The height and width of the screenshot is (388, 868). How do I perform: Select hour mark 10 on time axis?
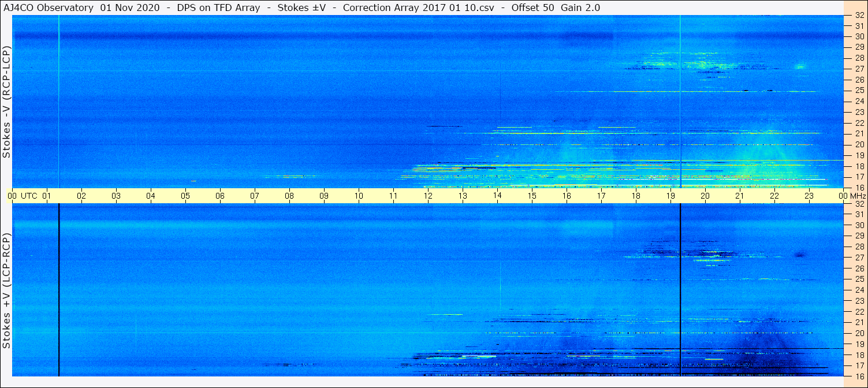(359, 196)
